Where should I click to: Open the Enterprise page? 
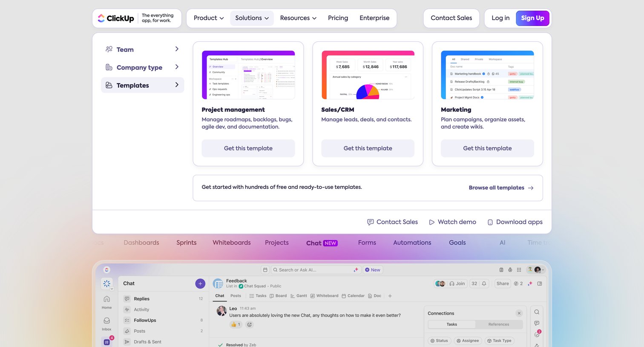[x=374, y=18]
